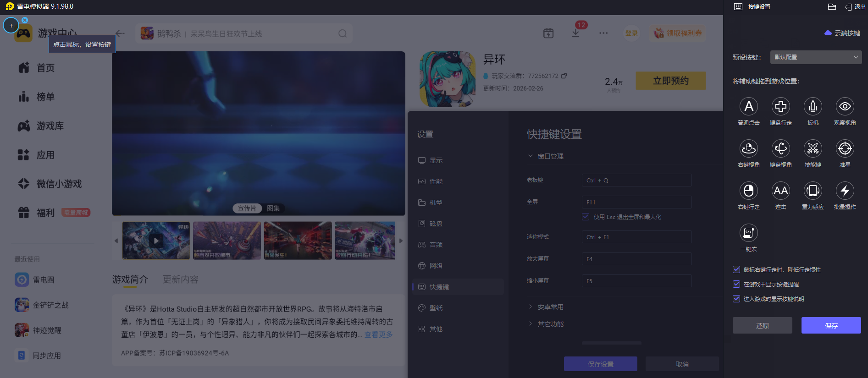This screenshot has height=378, width=868.
Task: Select the 技能键 skill key icon
Action: tap(813, 148)
